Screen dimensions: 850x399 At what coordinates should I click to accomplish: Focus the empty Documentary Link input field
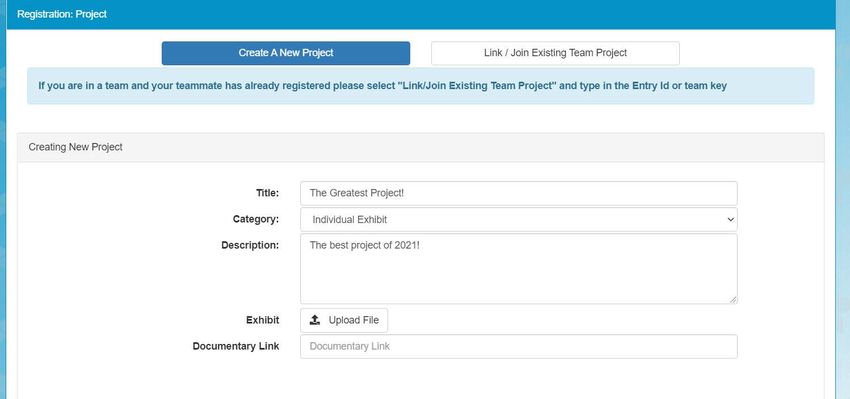coord(519,346)
